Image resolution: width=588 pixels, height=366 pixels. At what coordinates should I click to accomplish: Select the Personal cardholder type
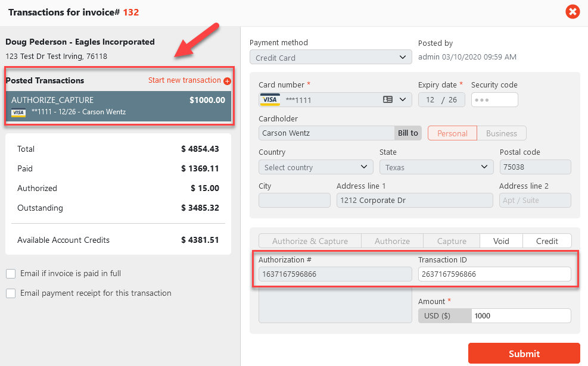452,133
